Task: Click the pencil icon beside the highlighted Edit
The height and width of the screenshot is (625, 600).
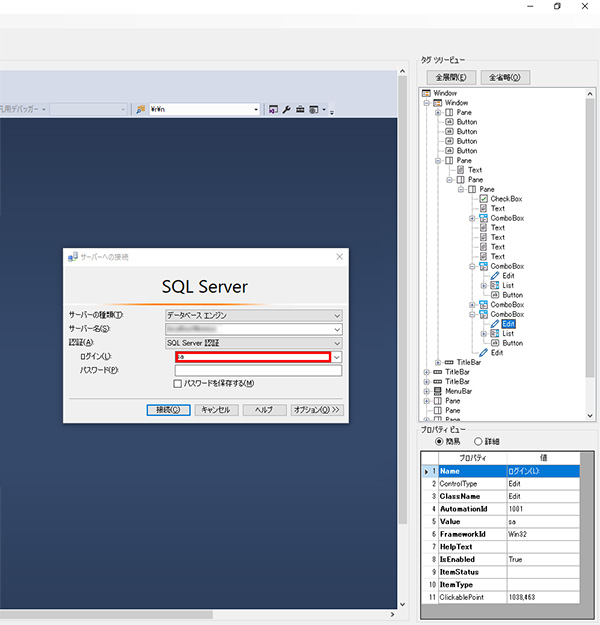Action: (x=495, y=324)
